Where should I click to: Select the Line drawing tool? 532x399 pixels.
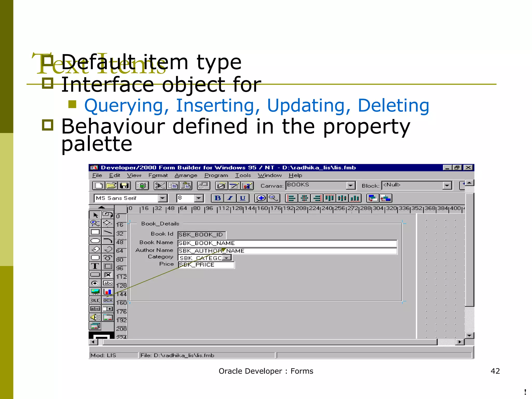pyautogui.click(x=108, y=232)
